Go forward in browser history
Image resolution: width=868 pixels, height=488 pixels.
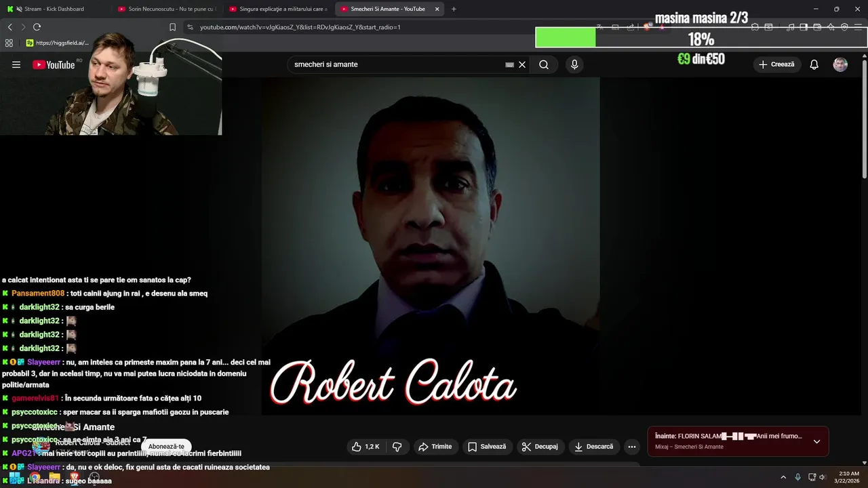tap(23, 27)
